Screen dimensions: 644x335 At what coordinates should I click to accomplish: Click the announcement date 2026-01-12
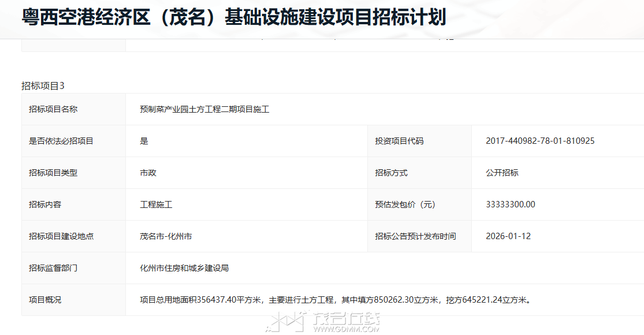point(508,236)
